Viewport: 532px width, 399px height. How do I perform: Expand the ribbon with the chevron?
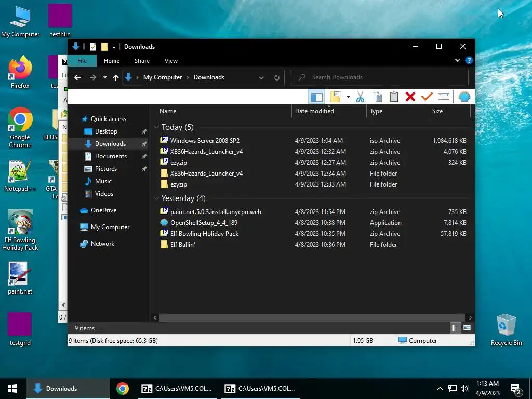(x=457, y=60)
